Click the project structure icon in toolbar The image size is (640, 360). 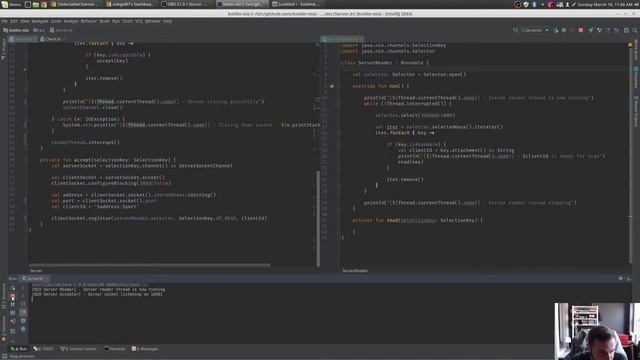pos(626,30)
